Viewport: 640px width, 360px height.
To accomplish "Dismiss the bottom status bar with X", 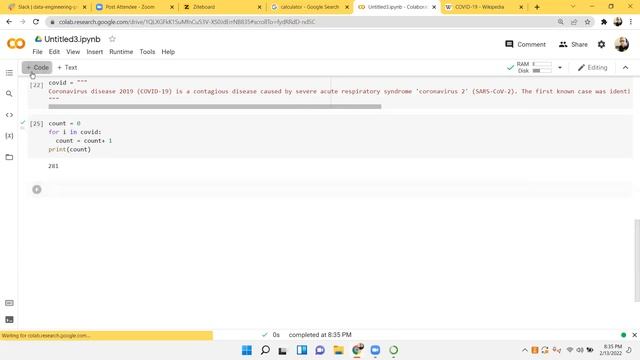I will click(x=634, y=335).
